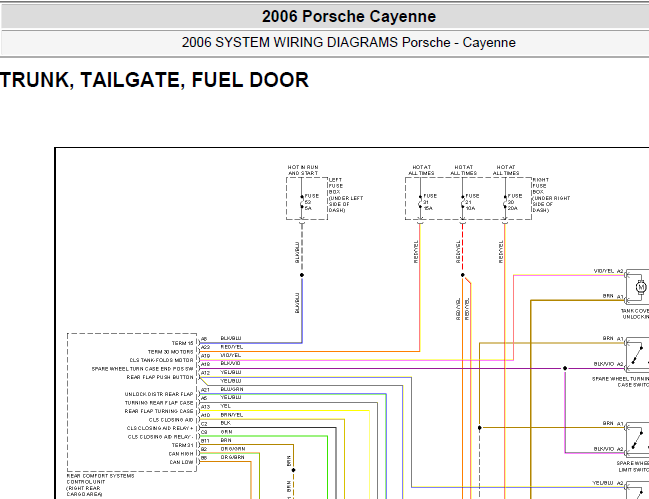Viewport: 649px width, 499px height.
Task: Click the Right Fuse Box label
Action: point(551,195)
